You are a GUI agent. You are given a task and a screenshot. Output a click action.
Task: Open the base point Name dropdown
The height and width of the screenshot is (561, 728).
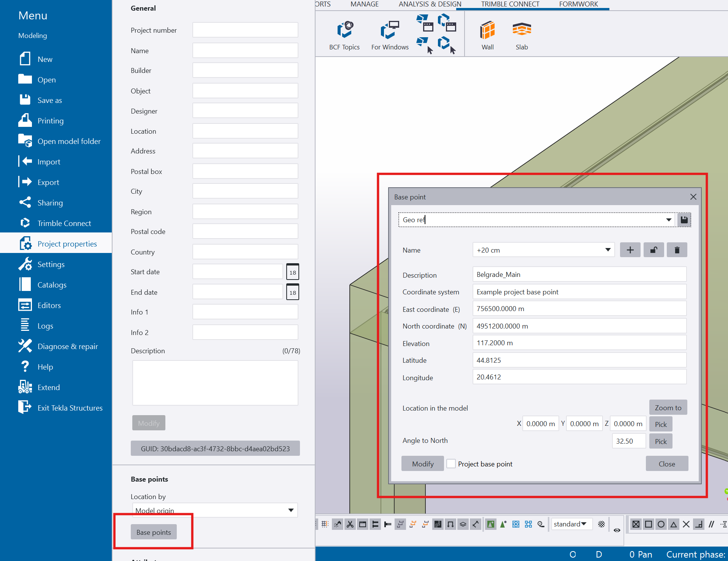(608, 250)
